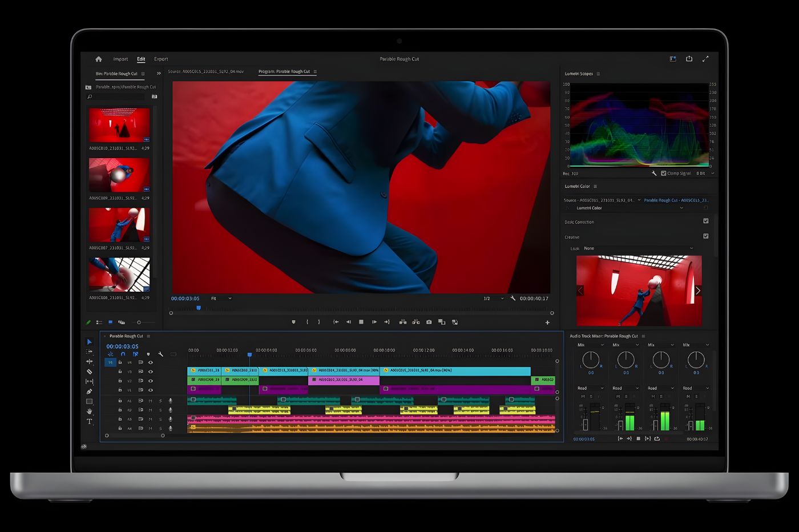Solo audio track A3 in Timeline
The image size is (799, 532).
click(x=160, y=419)
